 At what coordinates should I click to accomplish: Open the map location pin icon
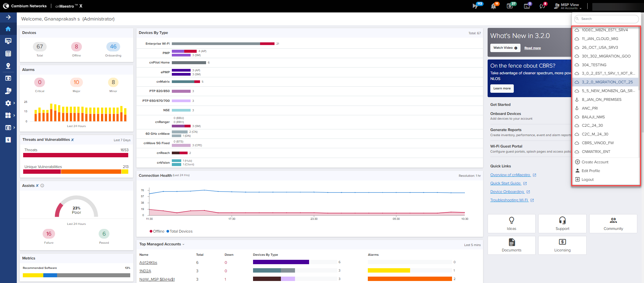pos(8,66)
